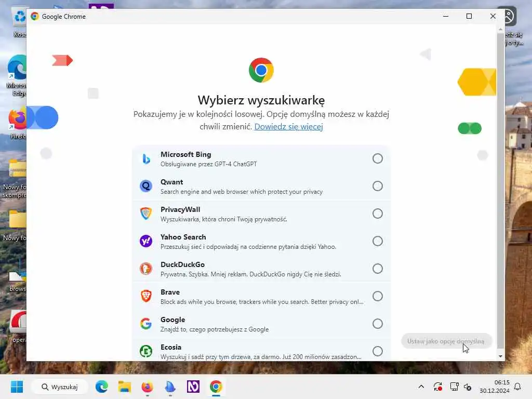Screen dimensions: 532x399
Task: Select the Qwant radio button
Action: (x=377, y=186)
